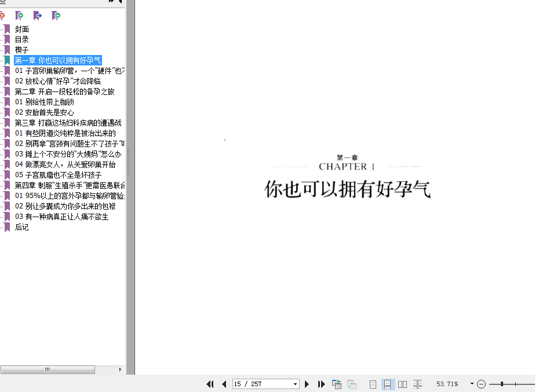Jump to the last page

coord(322,384)
